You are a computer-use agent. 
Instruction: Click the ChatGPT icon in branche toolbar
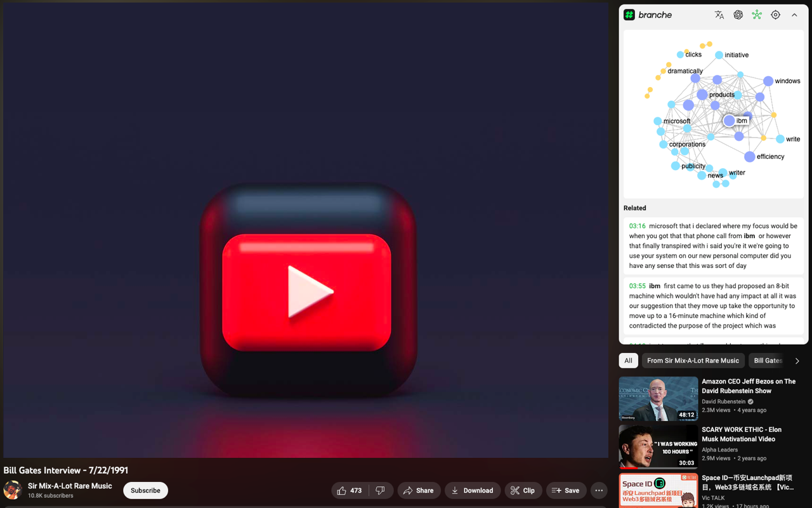click(x=738, y=15)
